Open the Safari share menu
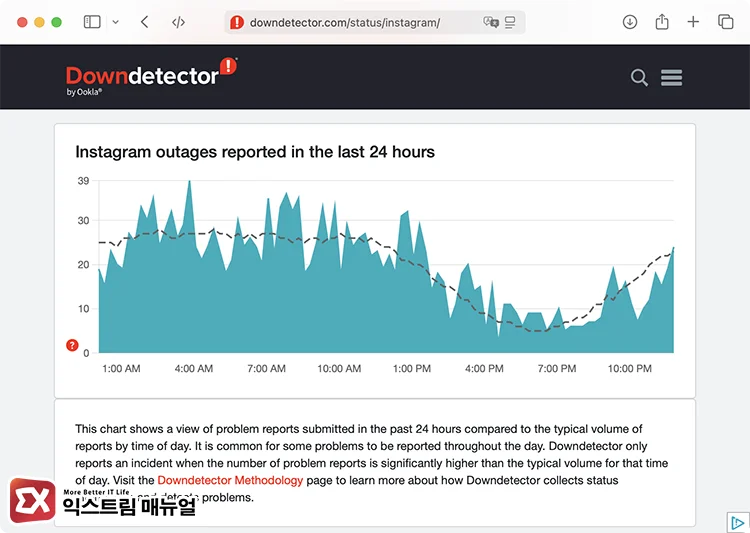The height and width of the screenshot is (533, 750). tap(662, 22)
